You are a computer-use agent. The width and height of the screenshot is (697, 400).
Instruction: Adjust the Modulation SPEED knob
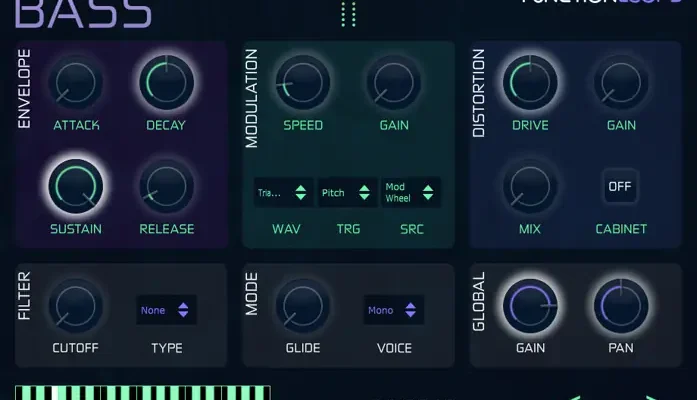coord(303,83)
